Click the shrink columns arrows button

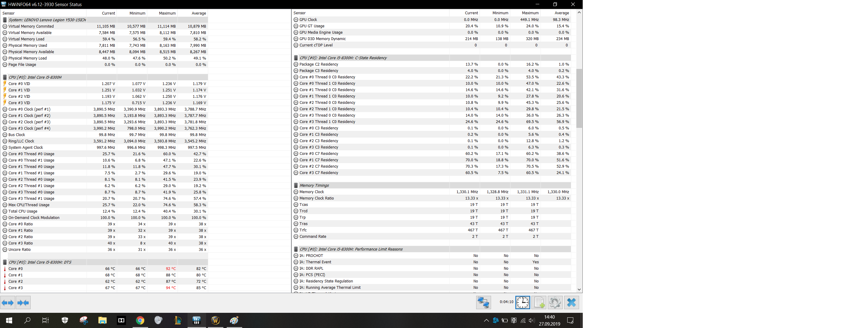[x=23, y=303]
